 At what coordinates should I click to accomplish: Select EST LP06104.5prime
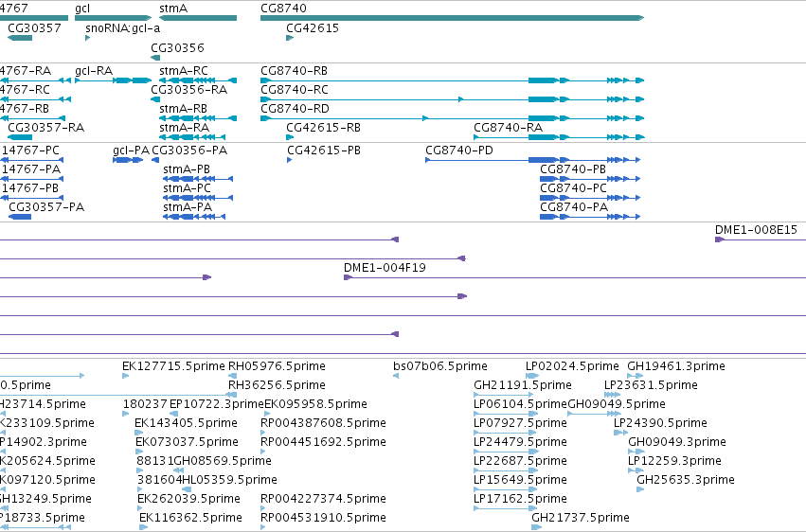pyautogui.click(x=506, y=414)
